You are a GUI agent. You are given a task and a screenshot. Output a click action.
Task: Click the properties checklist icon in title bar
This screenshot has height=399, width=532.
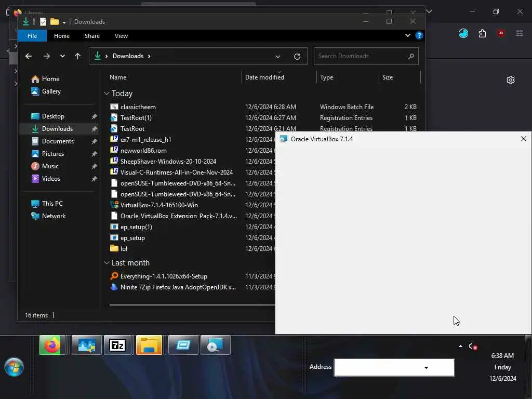pos(43,22)
